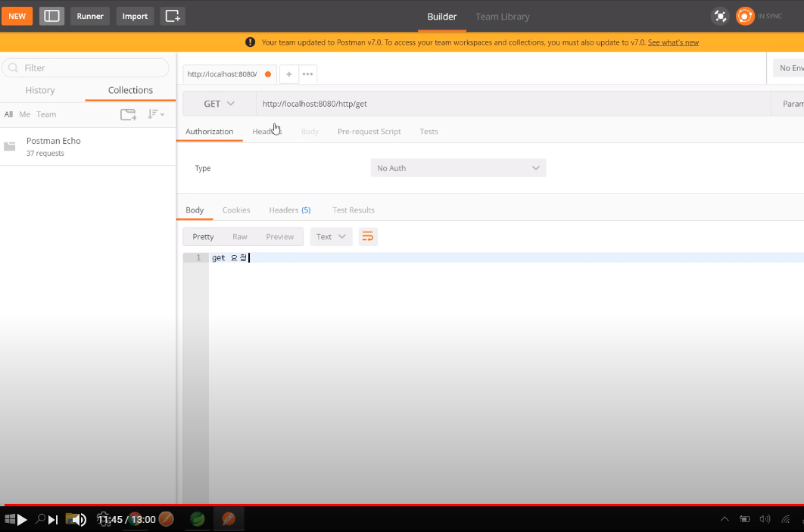The image size is (804, 532).
Task: Open the response Headers (5) tab
Action: [x=290, y=210]
